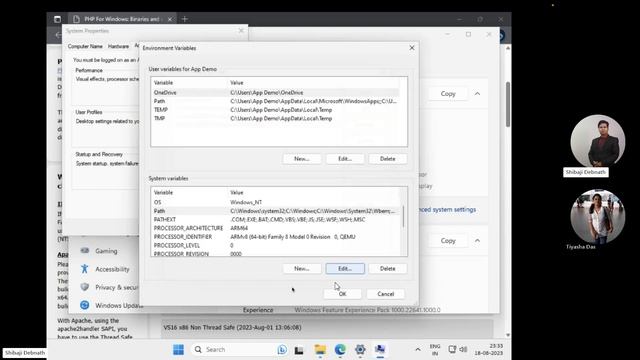Image resolution: width=640 pixels, height=360 pixels.
Task: Launch File Explorer from the taskbar
Action: [x=320, y=349]
